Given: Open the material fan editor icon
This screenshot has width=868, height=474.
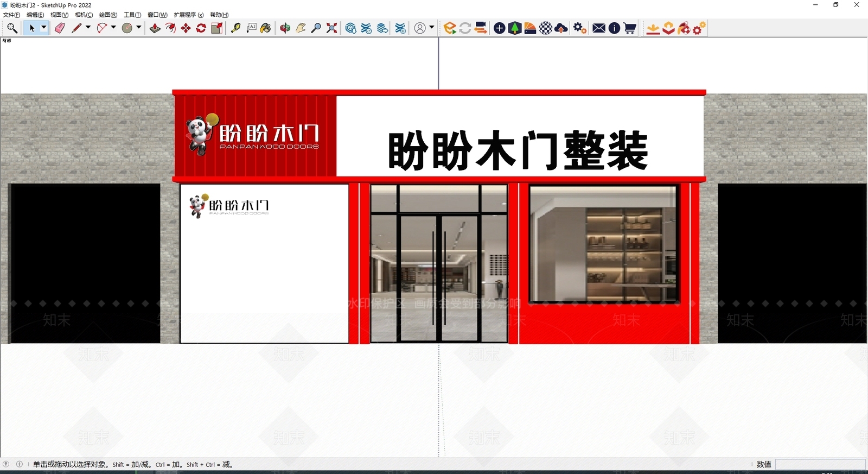Looking at the screenshot, I should coord(530,28).
